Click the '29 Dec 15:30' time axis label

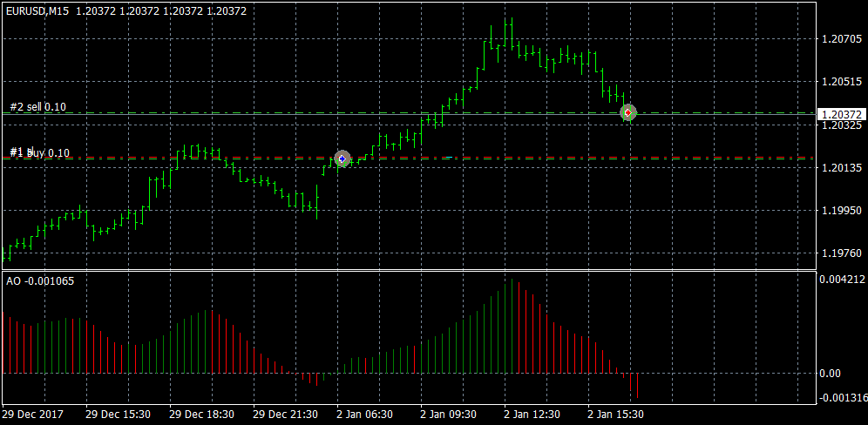[118, 414]
